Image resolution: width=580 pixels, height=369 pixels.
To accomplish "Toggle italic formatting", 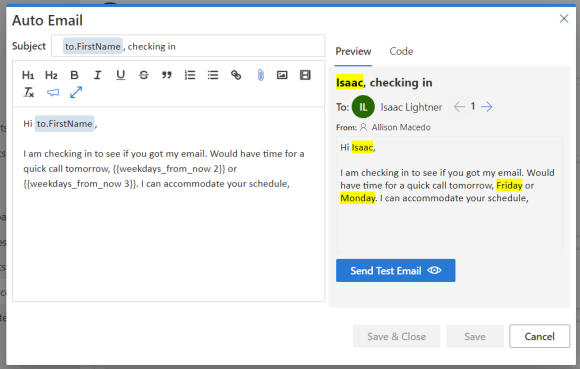I will 97,75.
